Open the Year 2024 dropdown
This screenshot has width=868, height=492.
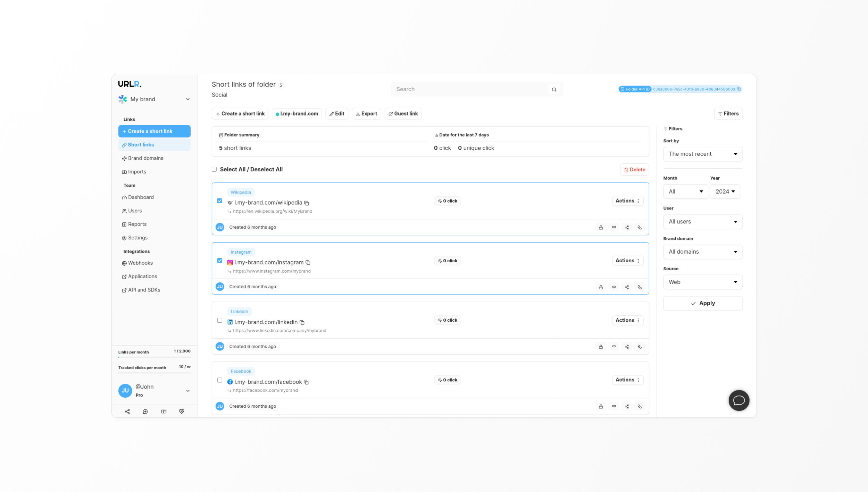click(725, 192)
